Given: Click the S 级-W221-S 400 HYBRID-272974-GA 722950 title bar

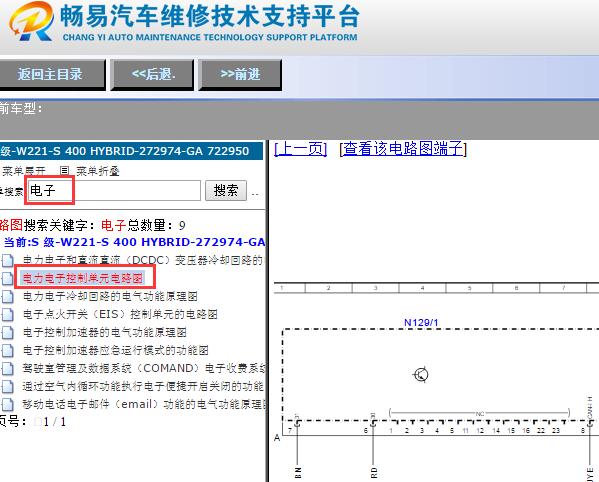Looking at the screenshot, I should pyautogui.click(x=131, y=151).
